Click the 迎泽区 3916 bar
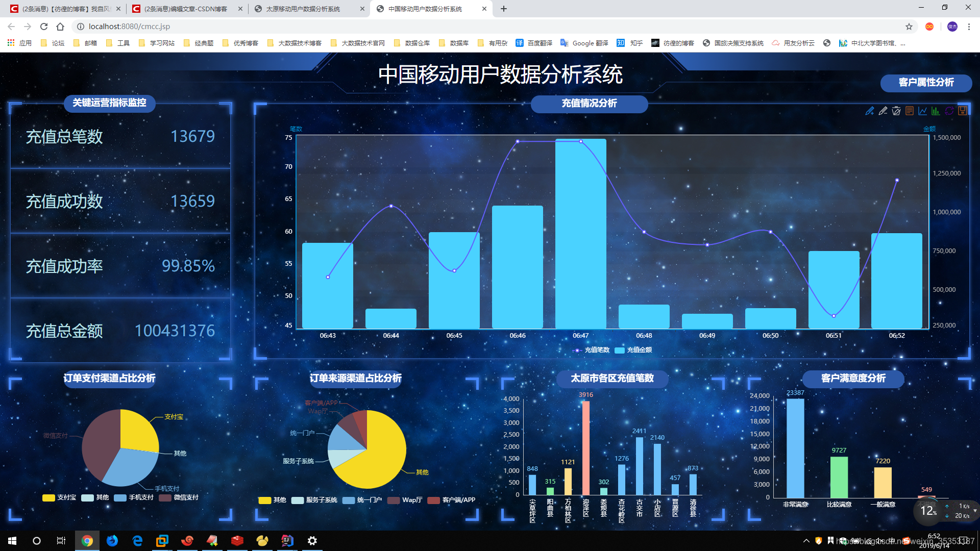The image size is (980, 551). tap(586, 448)
